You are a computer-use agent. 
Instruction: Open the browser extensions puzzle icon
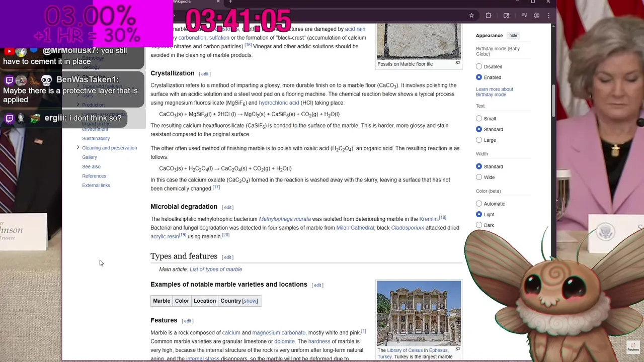488,16
